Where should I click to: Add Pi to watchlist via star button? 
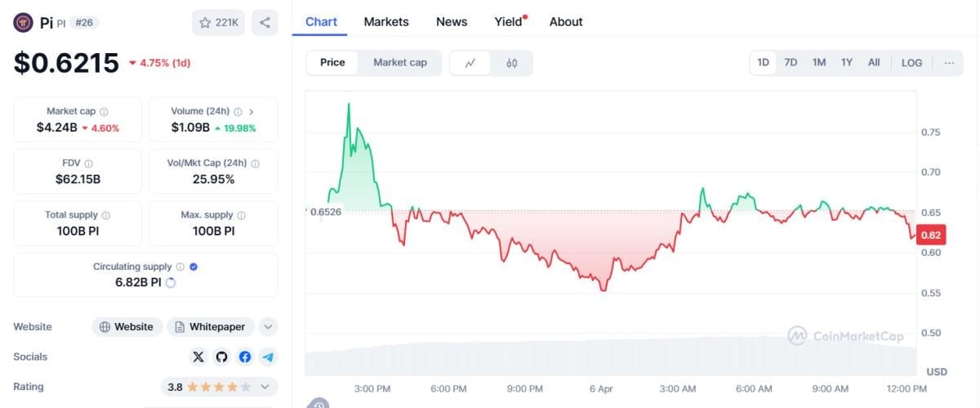click(218, 23)
